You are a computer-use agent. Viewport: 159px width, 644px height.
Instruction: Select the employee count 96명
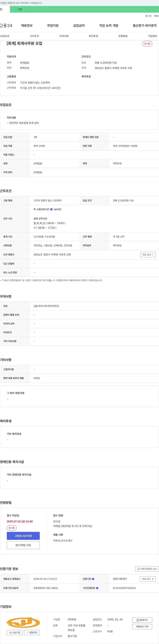[x=110, y=632]
